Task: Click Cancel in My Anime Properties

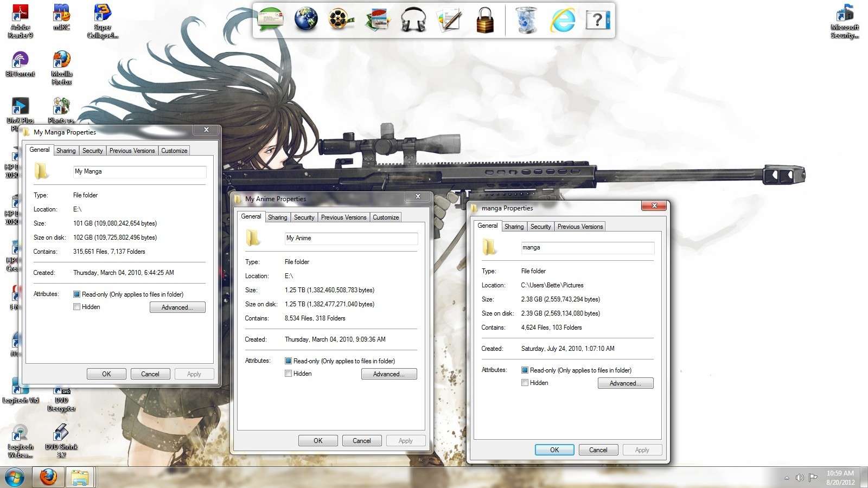Action: 362,441
